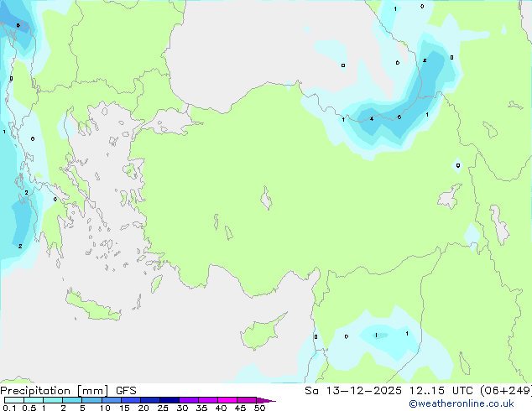The image size is (532, 411).
Task: Pick the legend swatch between 1 and 2
Action: (x=53, y=400)
